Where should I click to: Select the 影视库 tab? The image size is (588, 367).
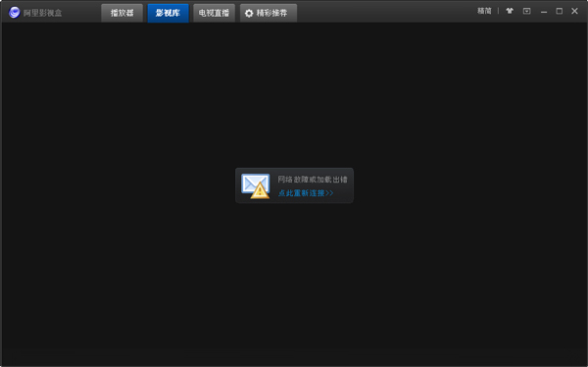click(168, 13)
